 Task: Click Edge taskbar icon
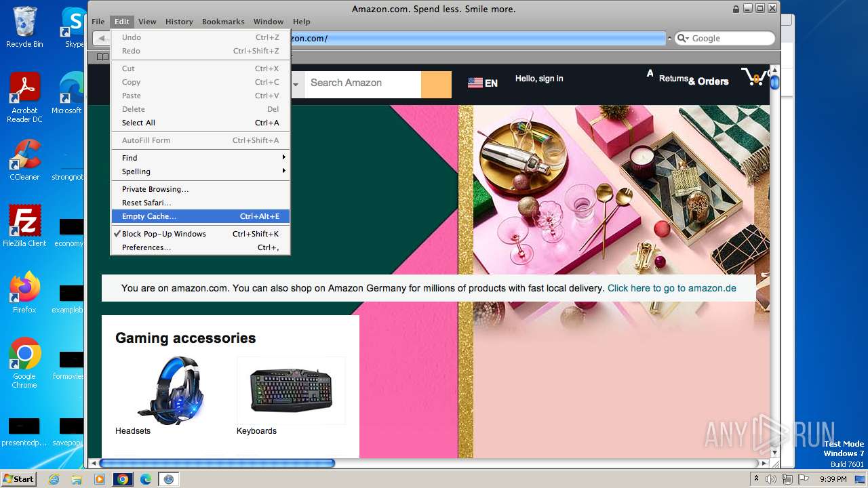(146, 479)
